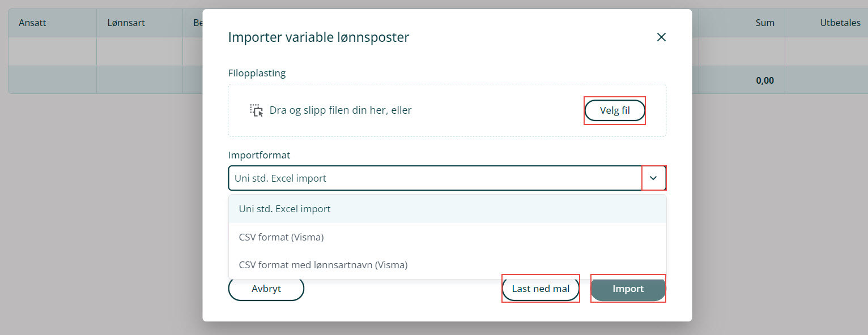Click the Lønnsart column header

tap(126, 23)
